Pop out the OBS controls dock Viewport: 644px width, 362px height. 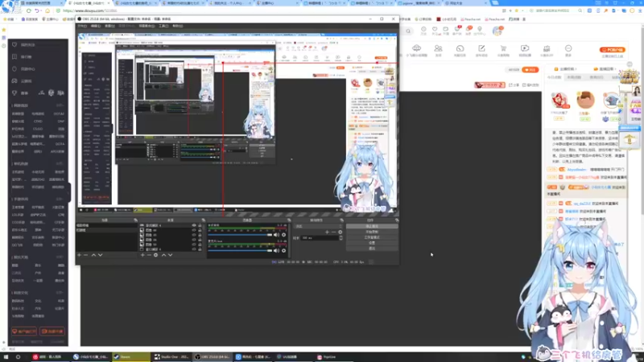[397, 220]
